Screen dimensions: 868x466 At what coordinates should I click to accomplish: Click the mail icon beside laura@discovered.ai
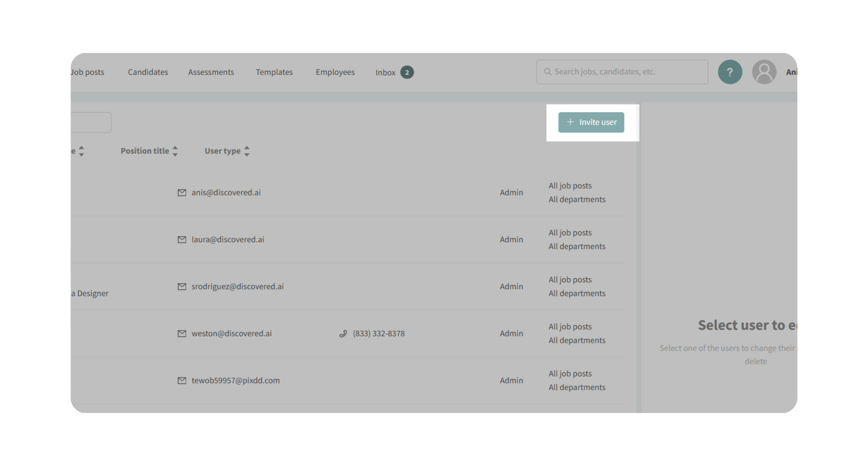(x=182, y=240)
